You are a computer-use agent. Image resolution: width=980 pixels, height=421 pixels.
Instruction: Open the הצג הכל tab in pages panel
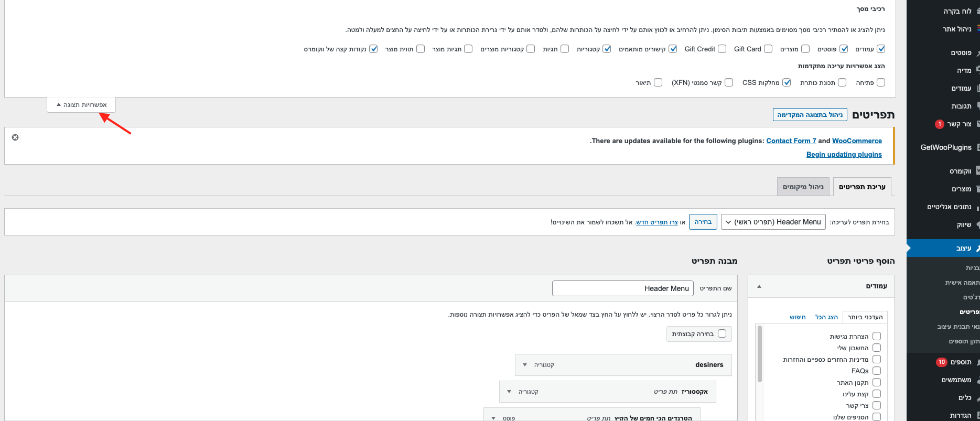pos(826,317)
